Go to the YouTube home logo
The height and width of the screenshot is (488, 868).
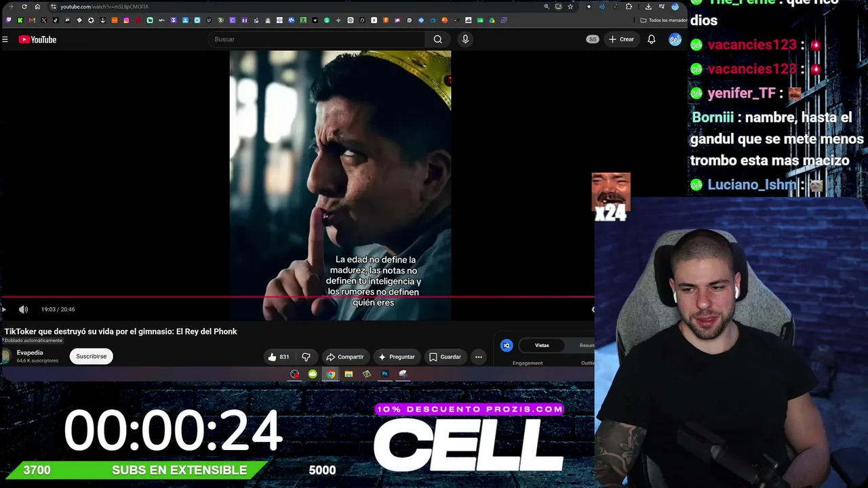[x=37, y=39]
